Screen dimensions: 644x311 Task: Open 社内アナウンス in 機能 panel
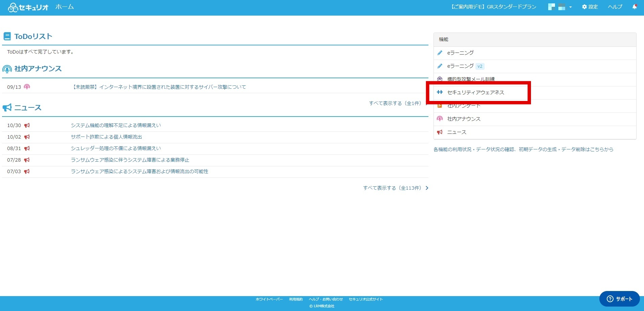coord(464,119)
